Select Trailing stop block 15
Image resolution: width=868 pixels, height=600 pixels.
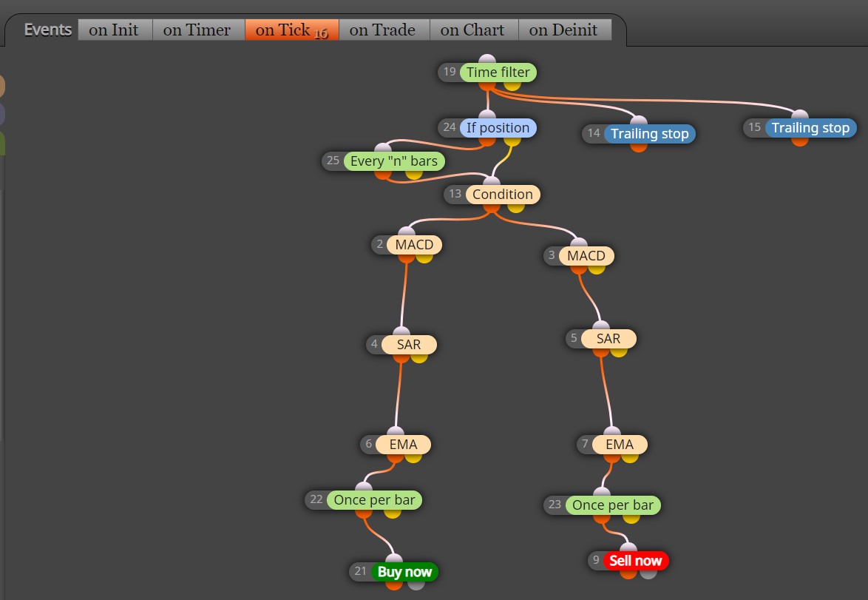point(811,128)
